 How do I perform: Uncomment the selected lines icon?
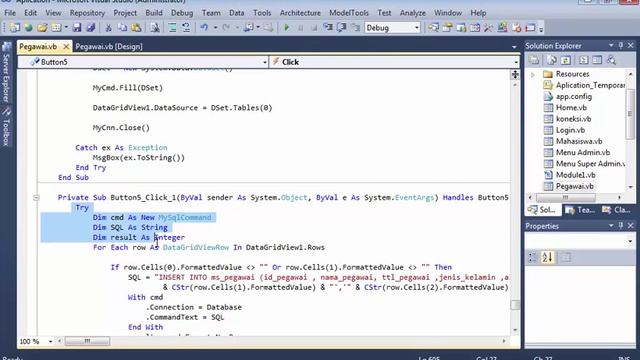tap(186, 28)
